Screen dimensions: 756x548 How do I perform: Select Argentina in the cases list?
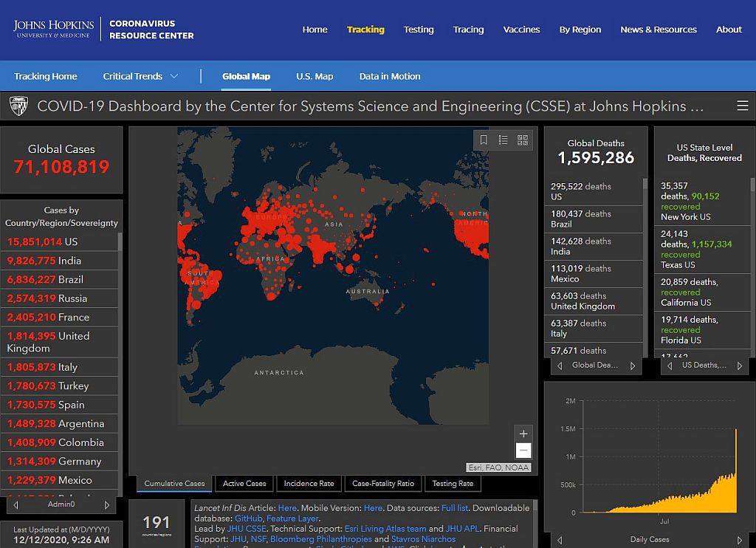coord(59,423)
